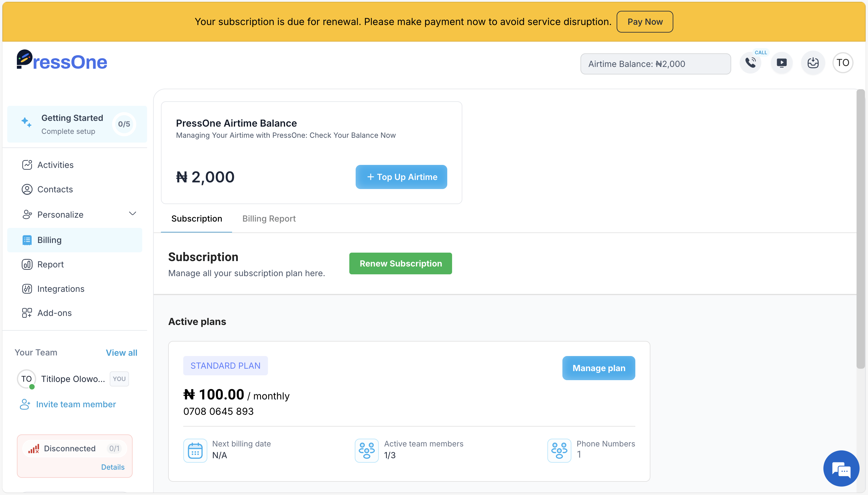Open the Disconnected status Details link
Screen dimensions: 868x495
point(113,467)
